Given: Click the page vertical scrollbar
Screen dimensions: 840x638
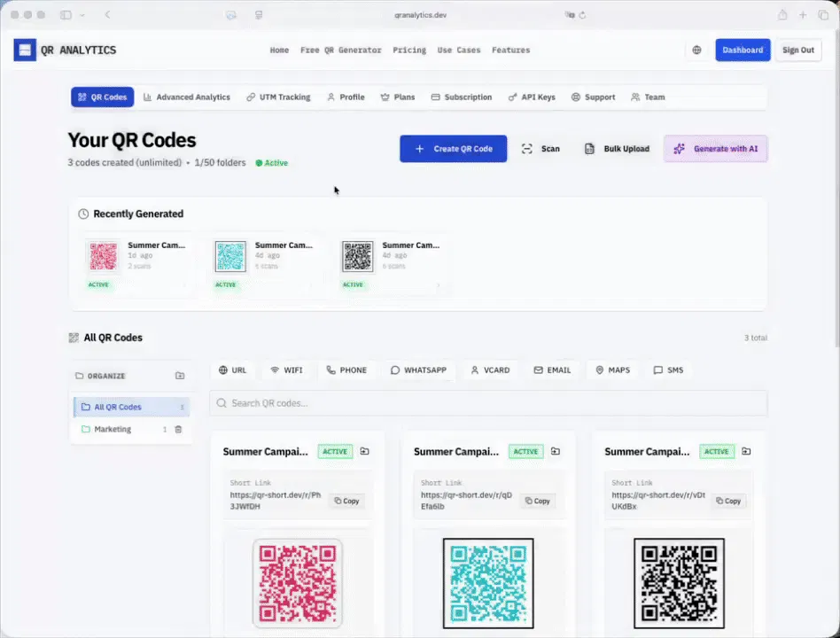Looking at the screenshot, I should 836,188.
